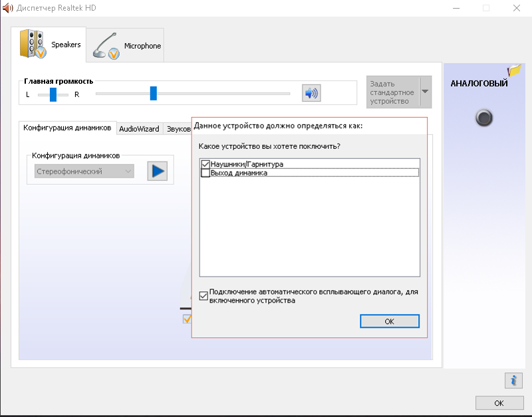This screenshot has width=532, height=417.
Task: Toggle the 'Наушники/Гарнитура' checkbox
Action: (x=205, y=164)
